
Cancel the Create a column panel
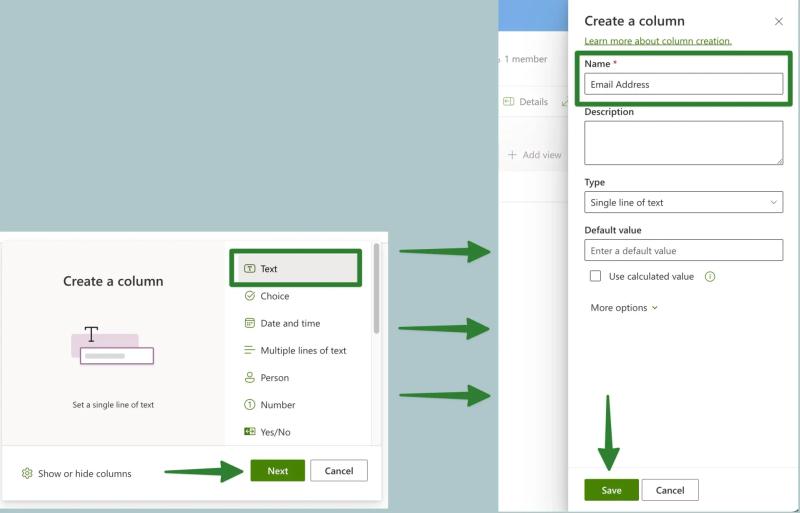click(x=670, y=490)
